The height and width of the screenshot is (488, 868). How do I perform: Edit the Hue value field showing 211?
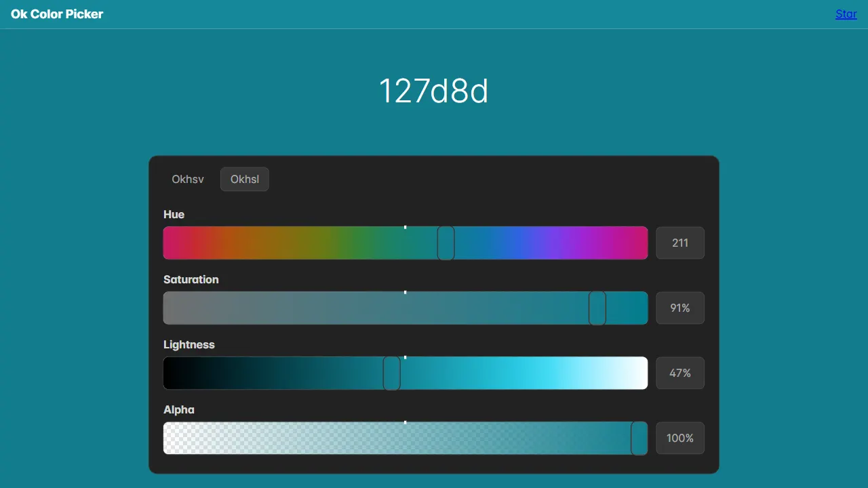pyautogui.click(x=680, y=243)
